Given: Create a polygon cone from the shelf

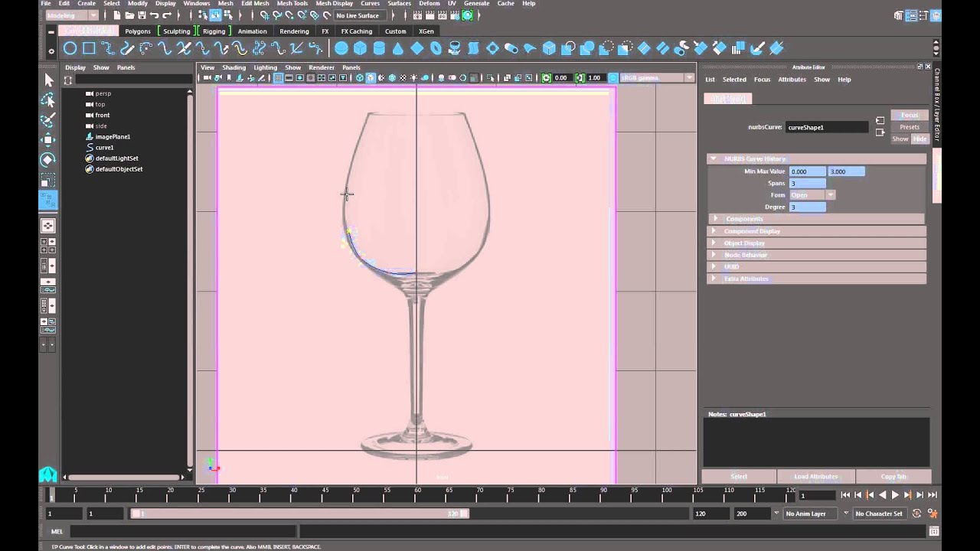Looking at the screenshot, I should point(398,48).
